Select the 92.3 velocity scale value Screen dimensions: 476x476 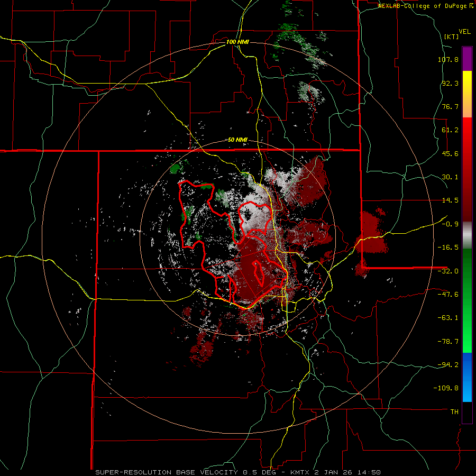point(450,83)
